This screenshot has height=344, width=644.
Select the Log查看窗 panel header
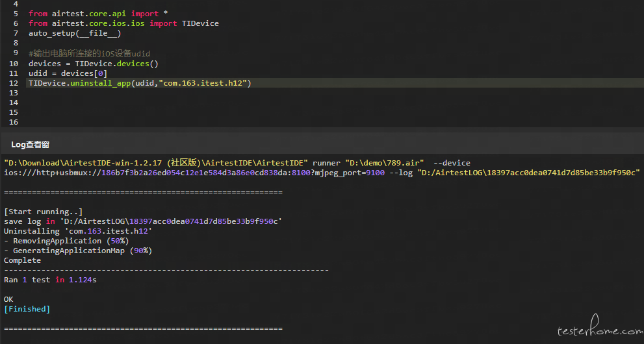point(31,144)
